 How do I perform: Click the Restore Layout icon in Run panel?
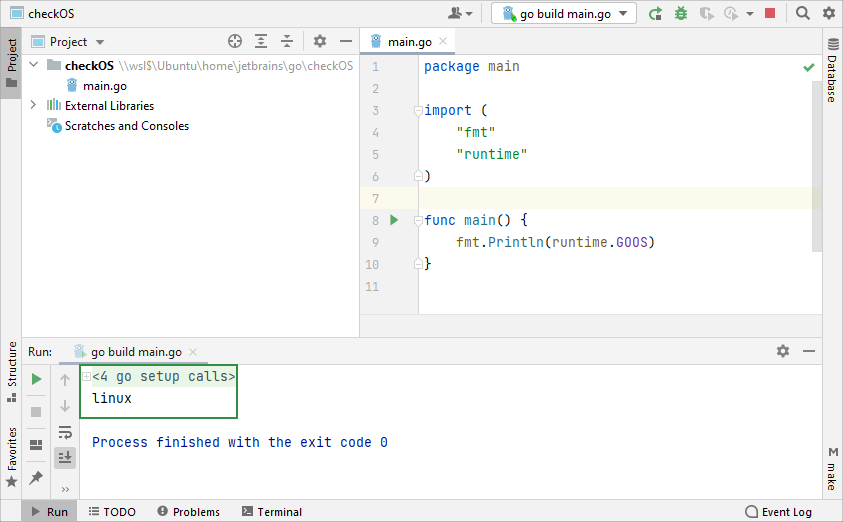36,445
